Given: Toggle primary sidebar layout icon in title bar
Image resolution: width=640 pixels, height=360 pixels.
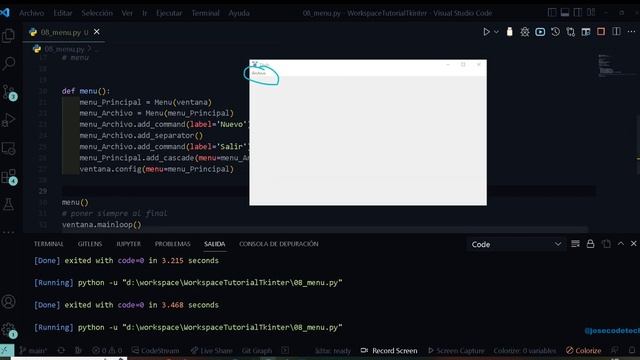Looking at the screenshot, I should [552, 13].
